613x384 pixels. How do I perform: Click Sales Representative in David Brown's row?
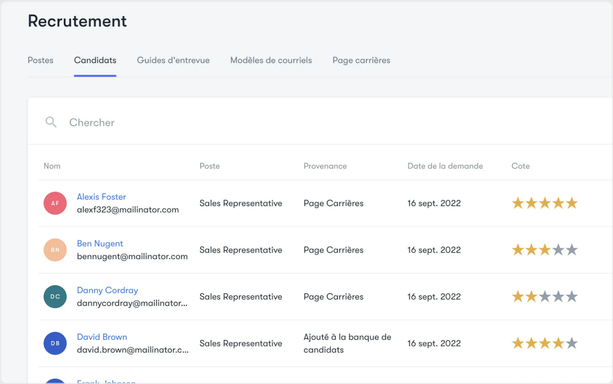241,343
